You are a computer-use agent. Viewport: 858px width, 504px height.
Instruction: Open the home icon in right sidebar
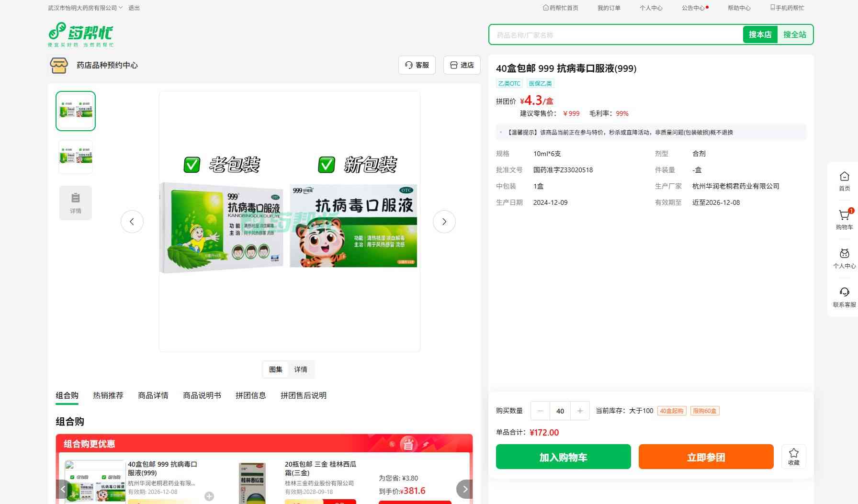click(x=844, y=177)
